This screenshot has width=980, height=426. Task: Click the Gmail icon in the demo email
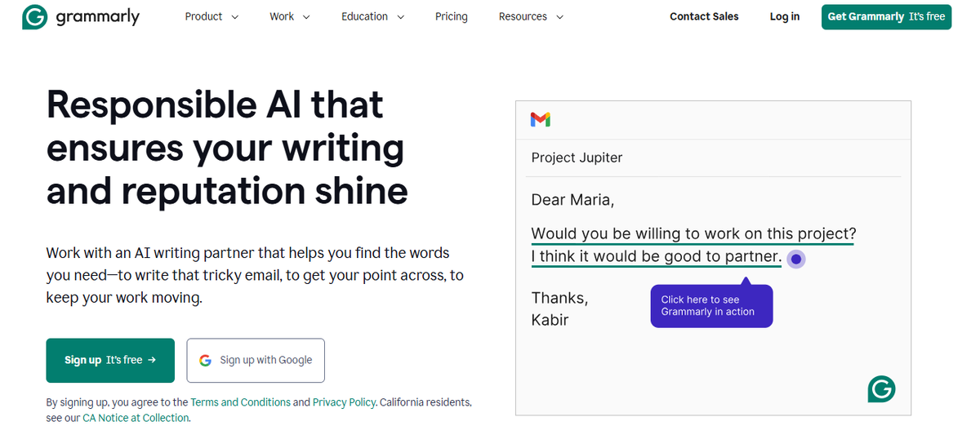coord(540,120)
